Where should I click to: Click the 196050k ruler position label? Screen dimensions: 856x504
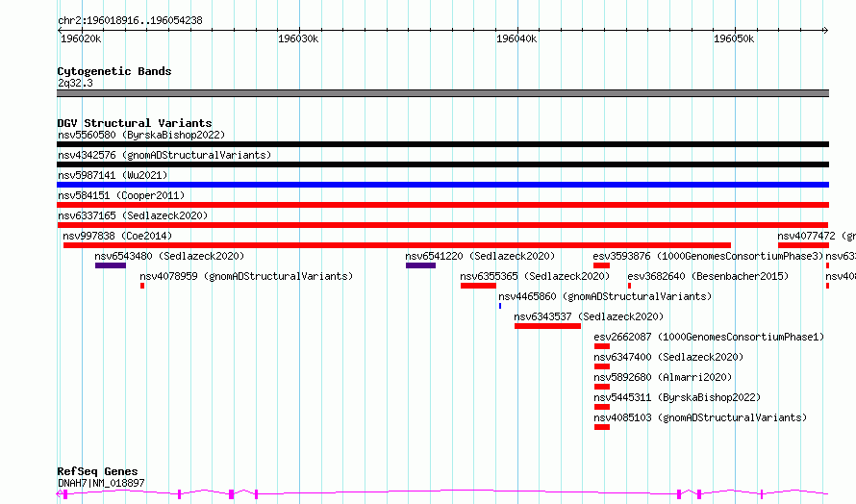coord(734,38)
